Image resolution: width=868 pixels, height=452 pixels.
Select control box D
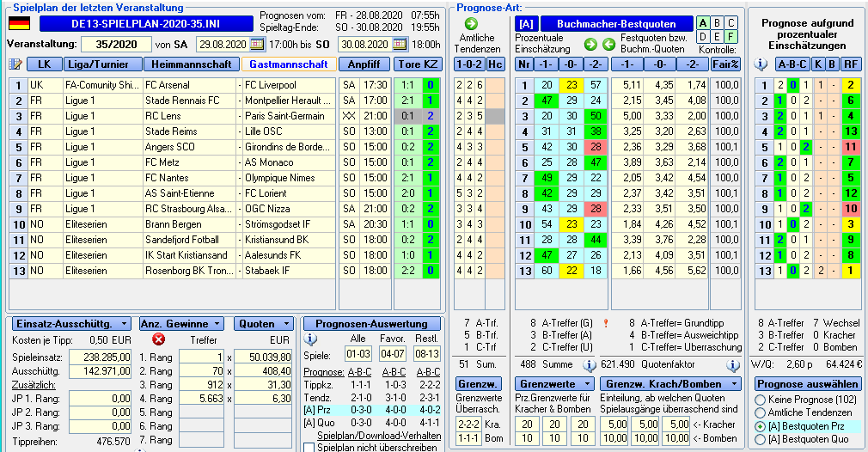703,37
